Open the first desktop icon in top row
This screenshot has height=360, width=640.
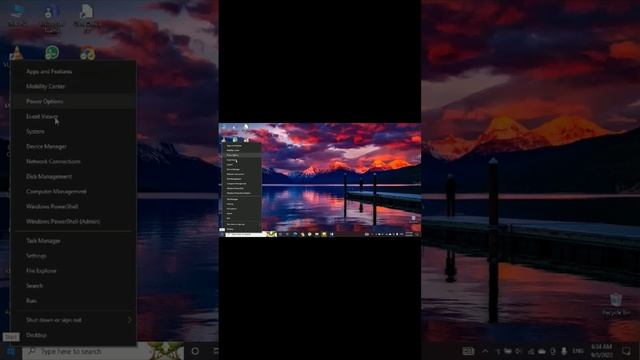17,16
